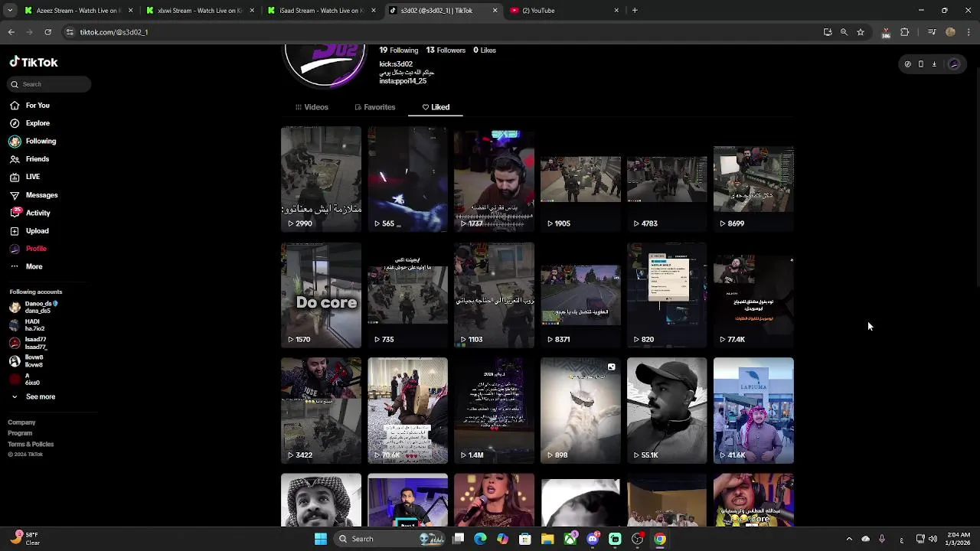This screenshot has width=980, height=551.
Task: Switch to the Videos tab
Action: tap(312, 107)
